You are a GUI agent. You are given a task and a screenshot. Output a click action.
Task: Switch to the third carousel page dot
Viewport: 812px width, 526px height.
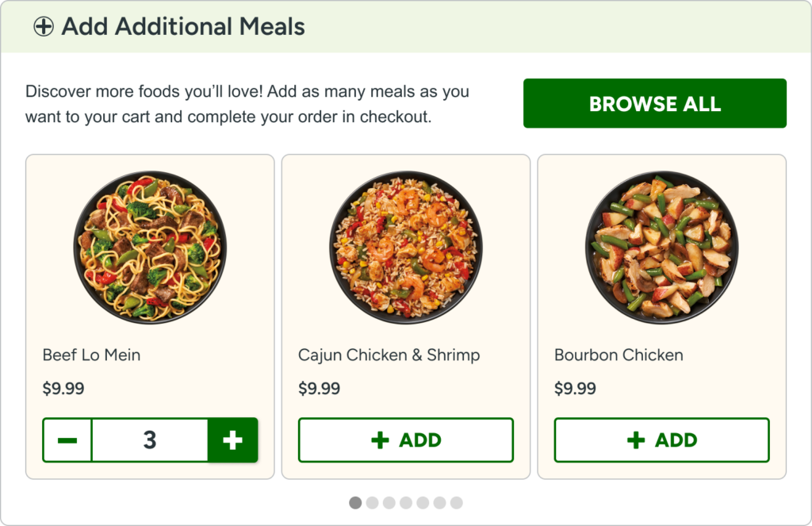(389, 503)
